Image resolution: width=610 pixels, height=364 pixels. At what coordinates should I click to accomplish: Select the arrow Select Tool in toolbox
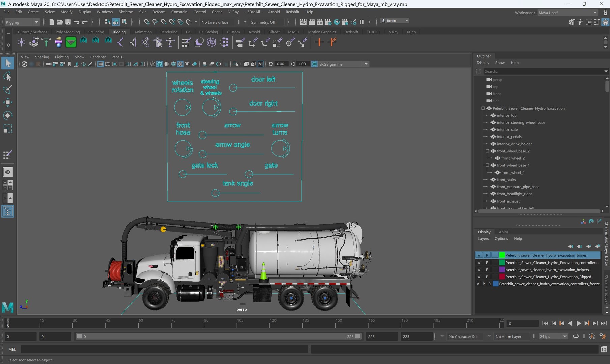(8, 63)
